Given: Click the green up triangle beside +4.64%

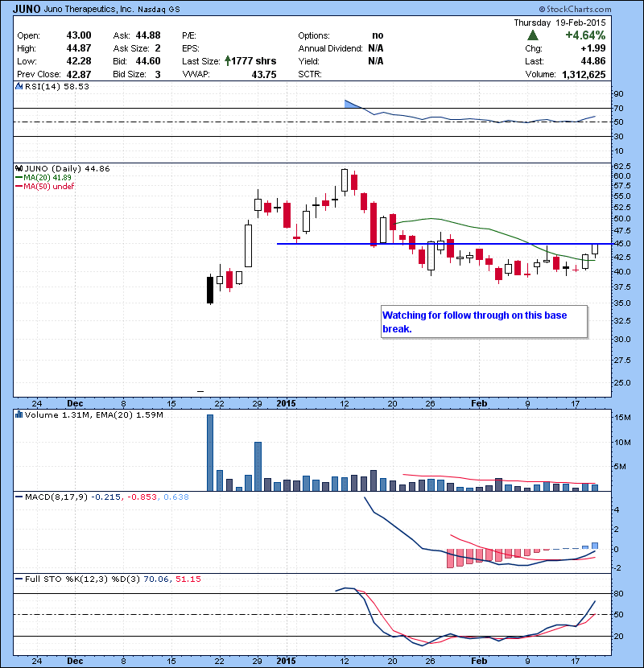Looking at the screenshot, I should [532, 35].
